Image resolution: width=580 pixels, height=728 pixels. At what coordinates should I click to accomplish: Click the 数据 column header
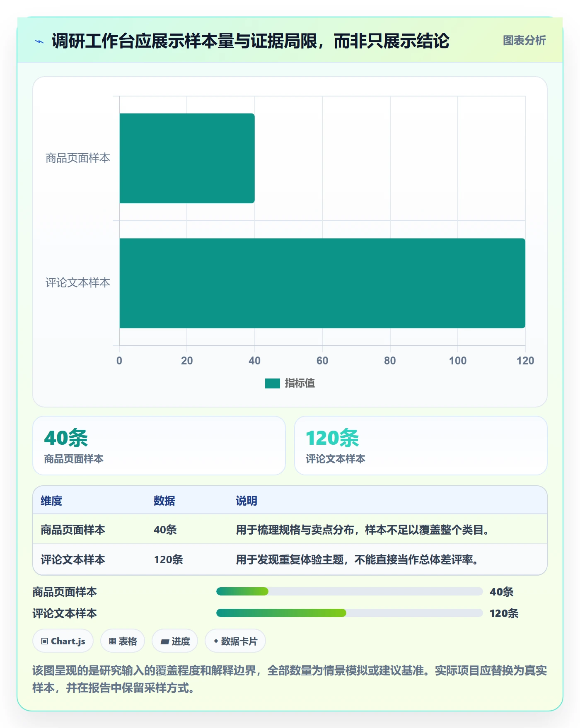coord(164,501)
